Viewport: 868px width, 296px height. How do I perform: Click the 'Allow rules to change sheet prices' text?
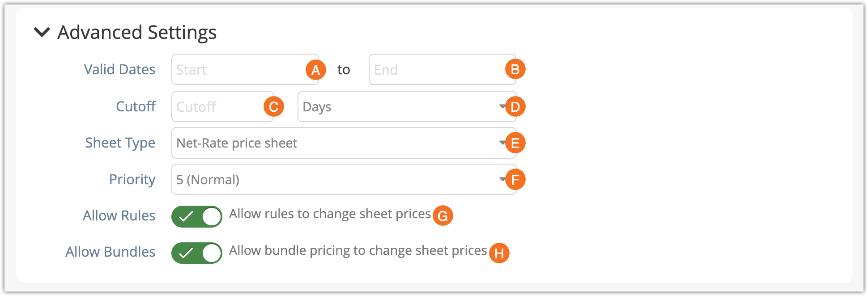coord(330,214)
